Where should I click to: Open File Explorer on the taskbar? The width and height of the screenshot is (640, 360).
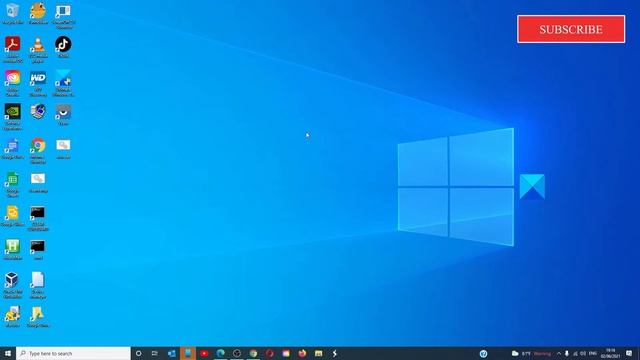click(318, 353)
